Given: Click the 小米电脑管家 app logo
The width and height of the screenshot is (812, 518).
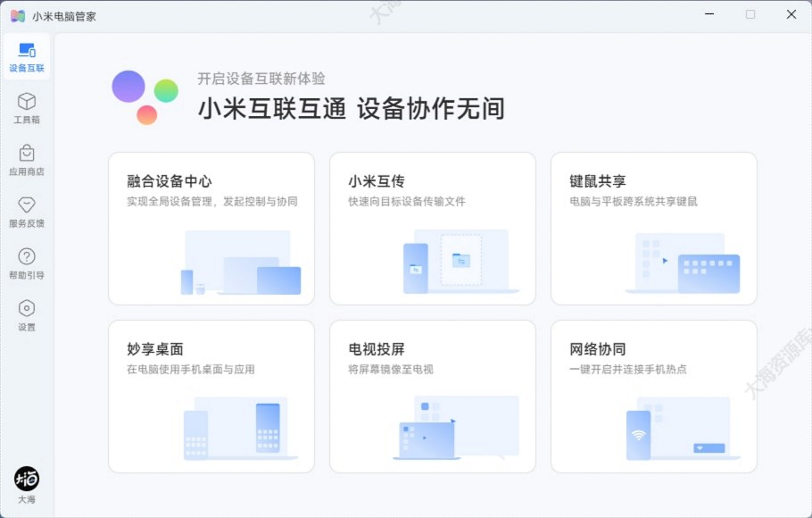Looking at the screenshot, I should 18,16.
